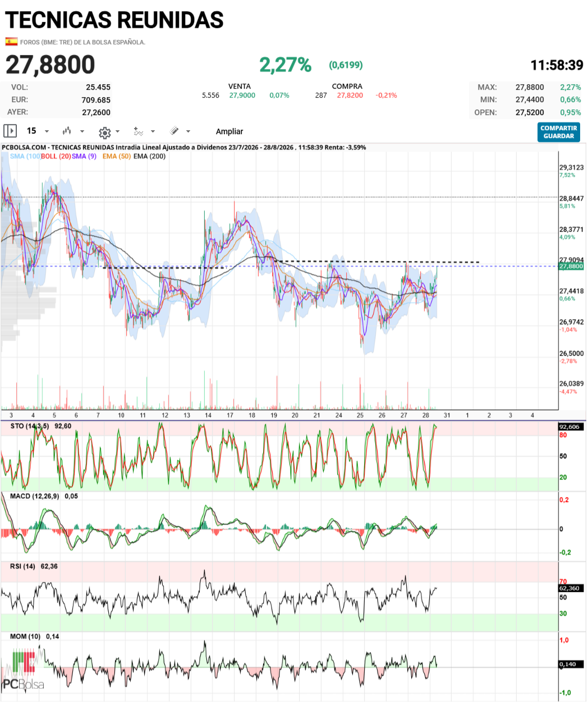Select the MACD (12,26,9) indicator label
588x702 pixels.
click(x=34, y=497)
